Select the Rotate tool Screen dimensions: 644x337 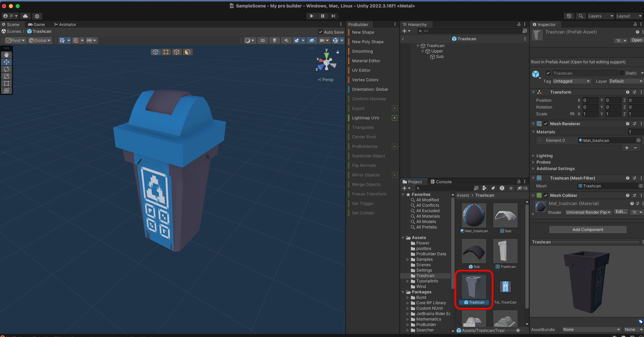pos(6,69)
